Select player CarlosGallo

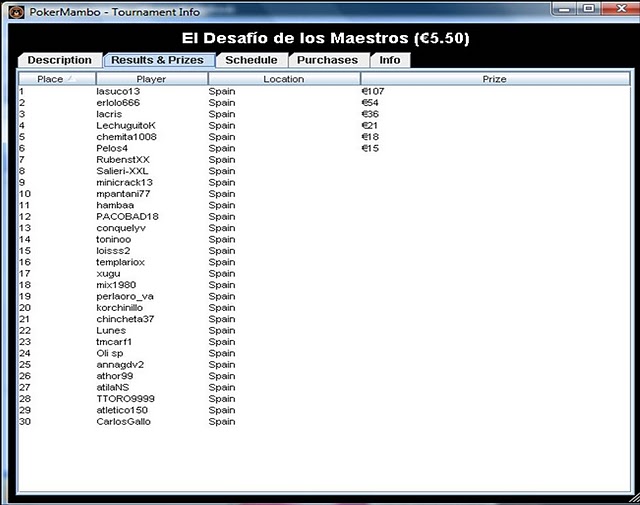pos(123,421)
